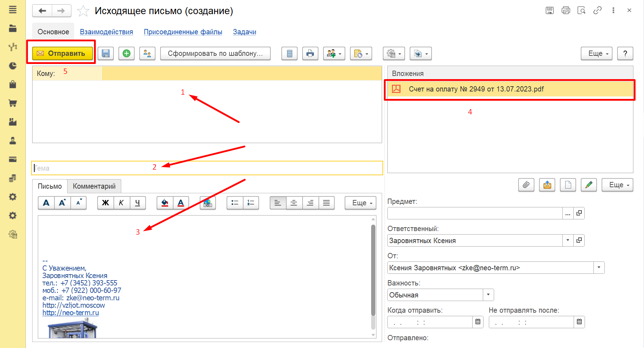Toggle italic К formatting
The width and height of the screenshot is (644, 348).
122,203
